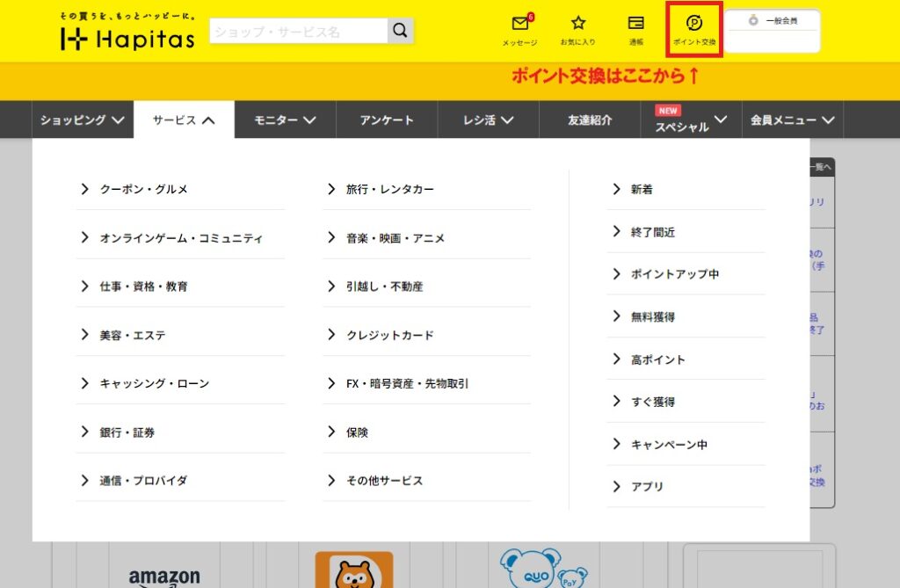Go to クレジットカード category
Screen dimensions: 900x588
(389, 335)
